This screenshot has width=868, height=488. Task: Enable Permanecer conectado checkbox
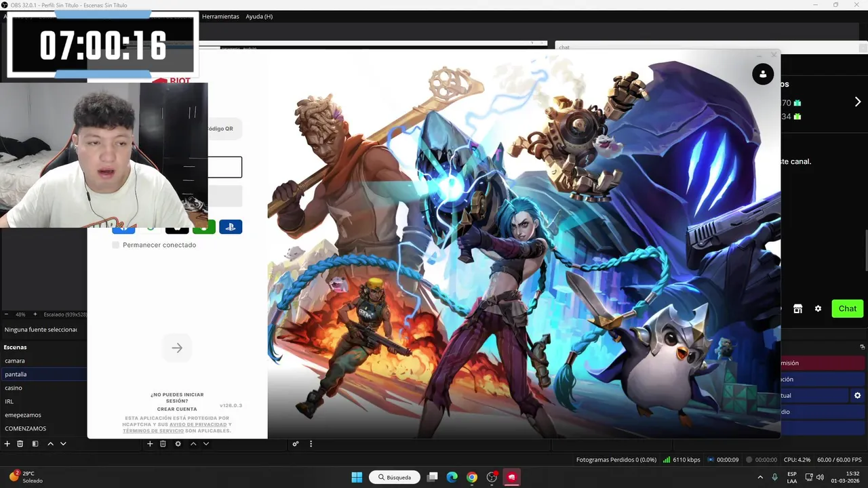pyautogui.click(x=116, y=245)
